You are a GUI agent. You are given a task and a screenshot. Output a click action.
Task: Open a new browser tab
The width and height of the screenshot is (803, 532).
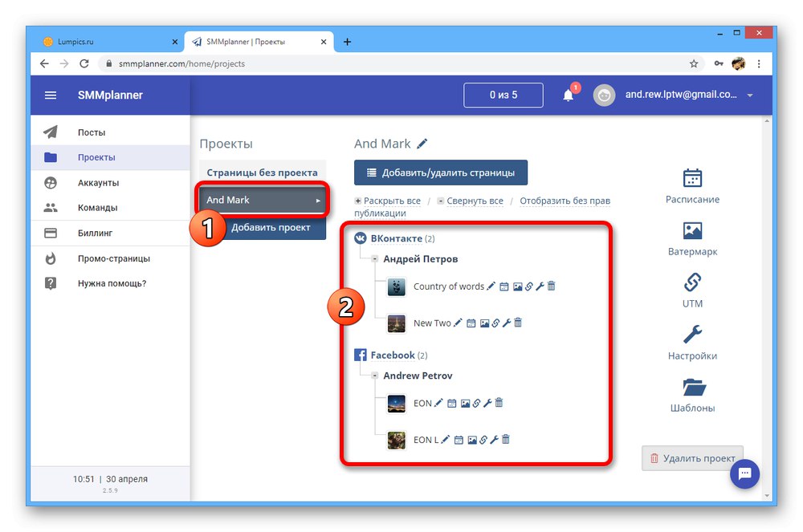(x=347, y=42)
